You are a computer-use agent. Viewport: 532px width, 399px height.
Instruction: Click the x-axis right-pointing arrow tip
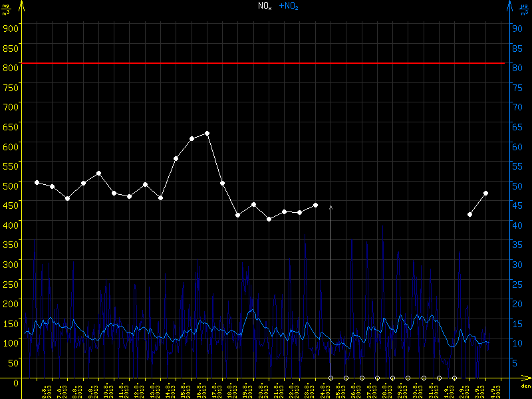529,379
